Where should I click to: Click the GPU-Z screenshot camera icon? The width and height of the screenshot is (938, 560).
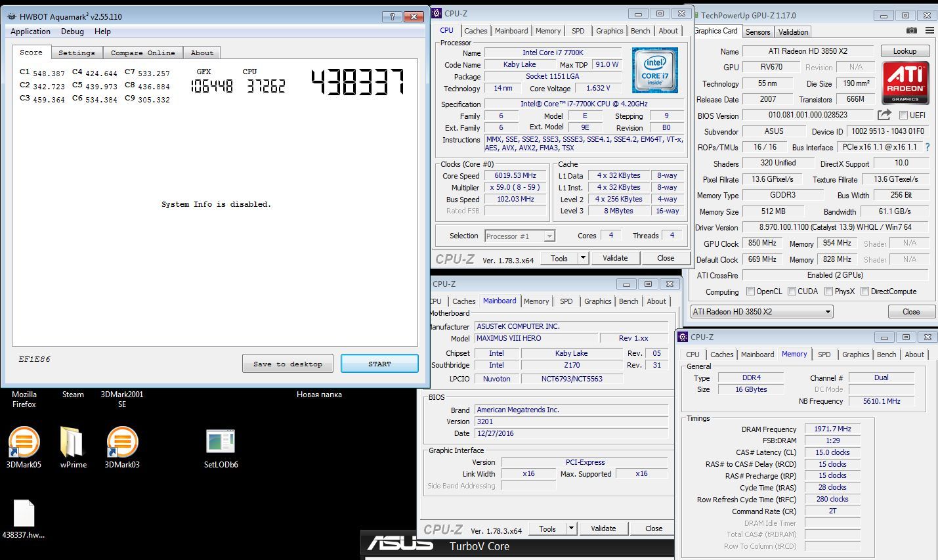pyautogui.click(x=911, y=31)
